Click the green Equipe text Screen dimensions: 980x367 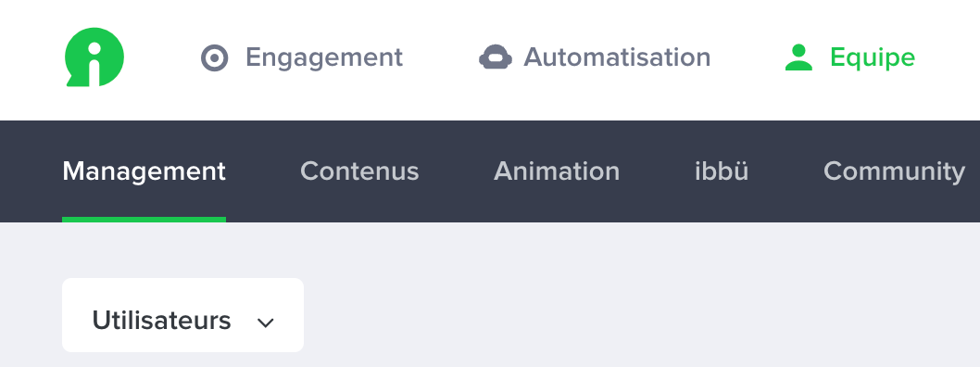tap(873, 58)
